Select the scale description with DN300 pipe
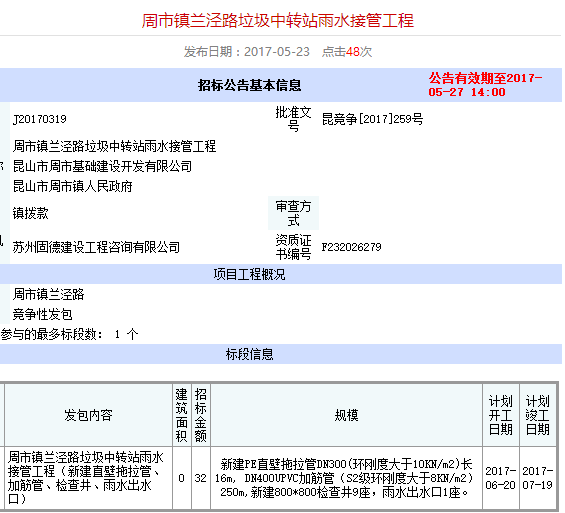 tap(346, 478)
